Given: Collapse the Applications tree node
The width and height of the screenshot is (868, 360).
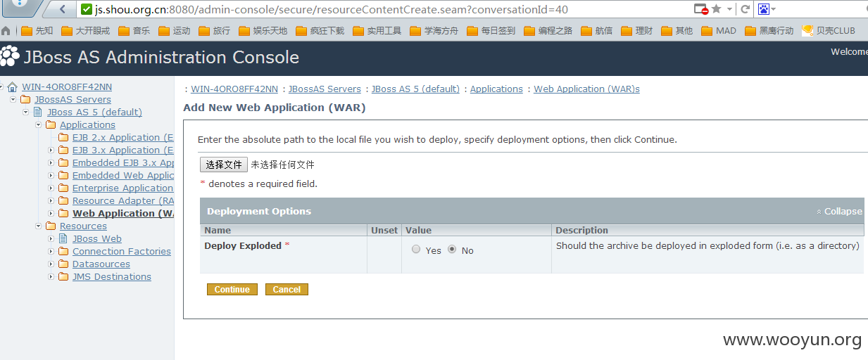Looking at the screenshot, I should coord(39,125).
